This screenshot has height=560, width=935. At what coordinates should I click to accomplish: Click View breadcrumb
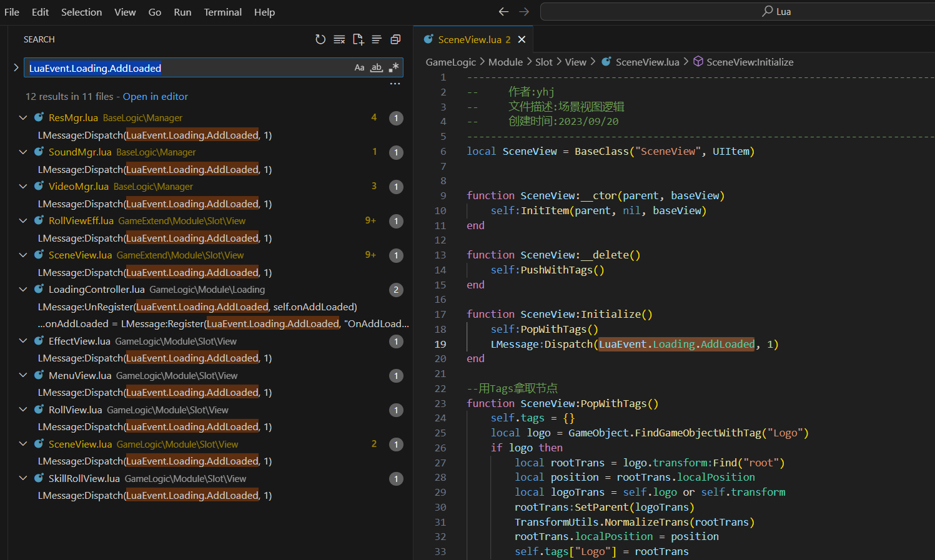[x=575, y=62]
